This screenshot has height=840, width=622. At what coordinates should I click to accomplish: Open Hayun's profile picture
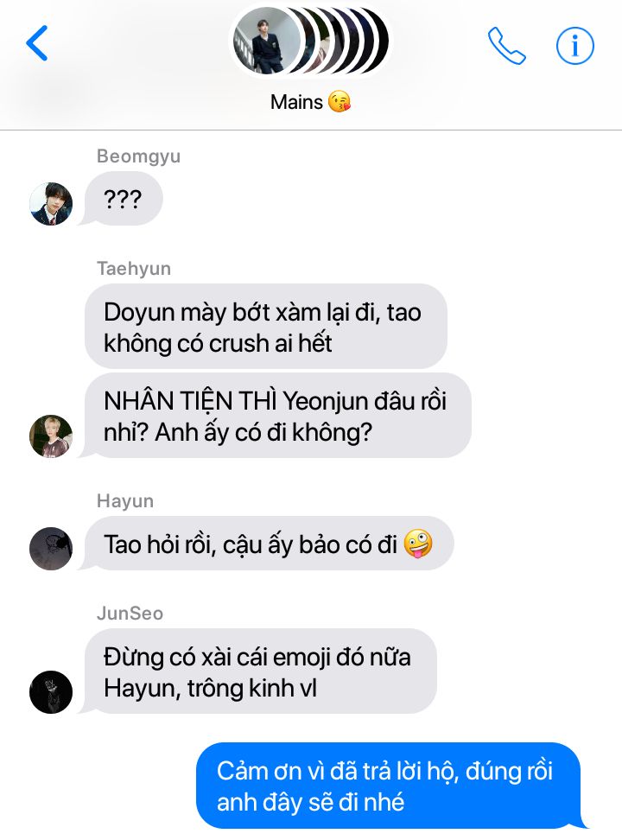tap(51, 549)
